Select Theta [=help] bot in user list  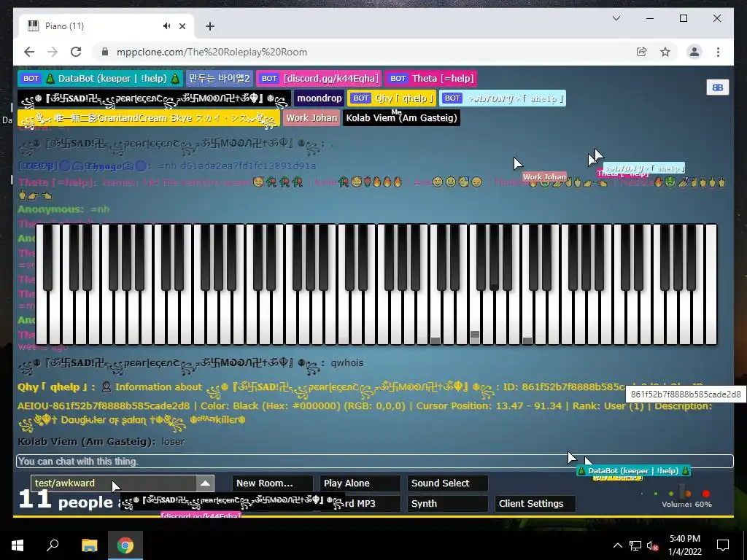(431, 79)
